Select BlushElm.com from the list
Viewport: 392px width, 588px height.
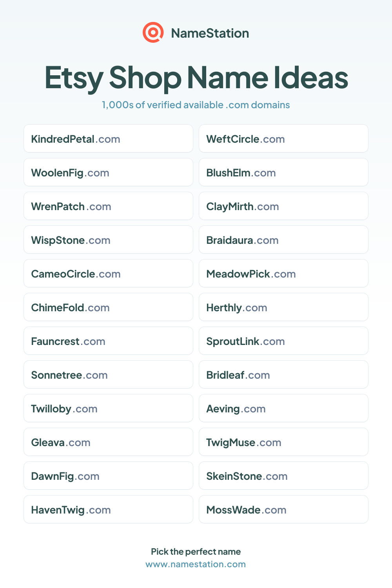(x=283, y=172)
